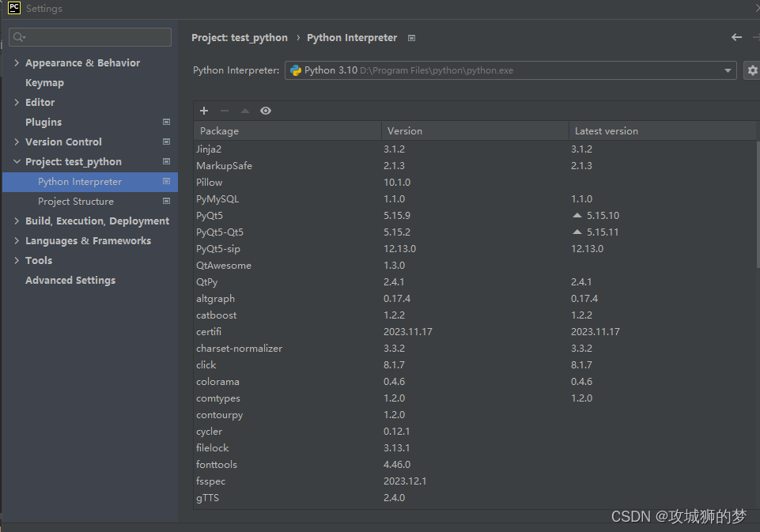Expand the Tools section
The height and width of the screenshot is (532, 760).
coord(17,260)
